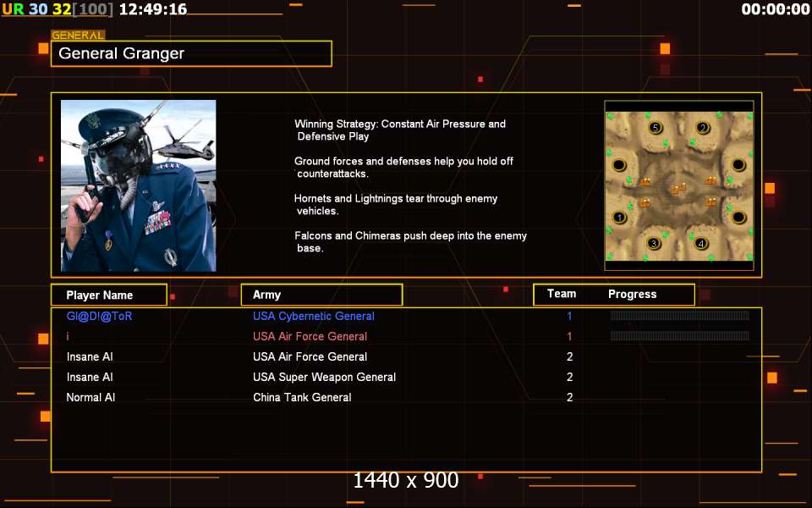Image resolution: width=812 pixels, height=508 pixels.
Task: Click the General Granger name field
Action: 191,53
